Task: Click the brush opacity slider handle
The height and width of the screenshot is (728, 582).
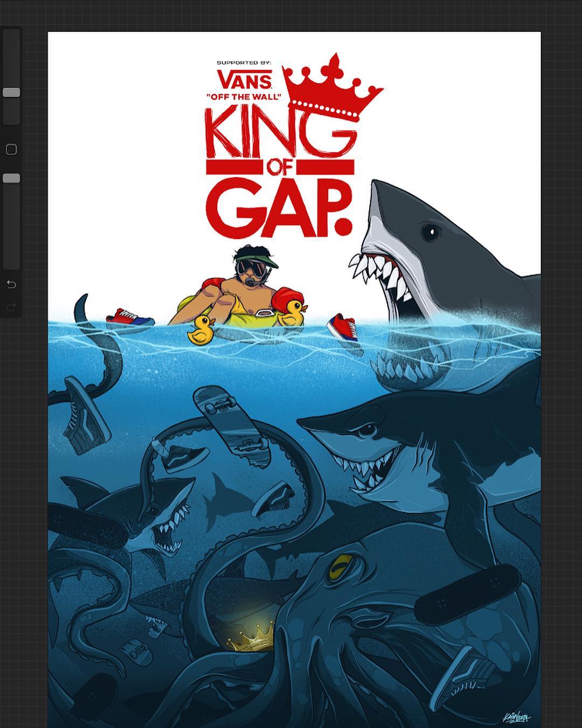Action: coord(11,178)
